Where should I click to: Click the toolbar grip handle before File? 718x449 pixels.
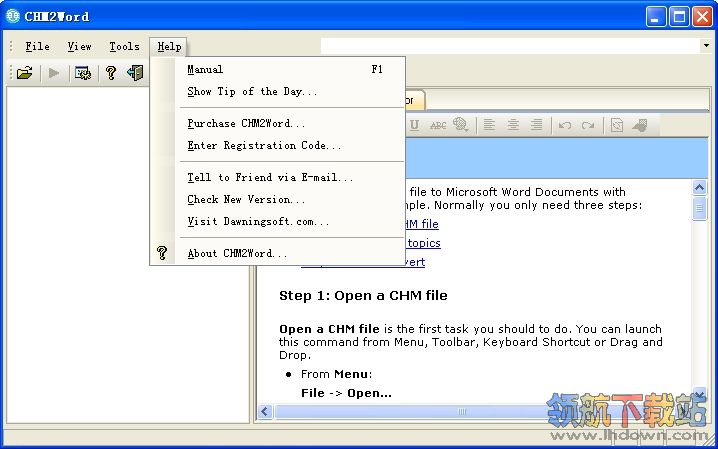click(11, 46)
